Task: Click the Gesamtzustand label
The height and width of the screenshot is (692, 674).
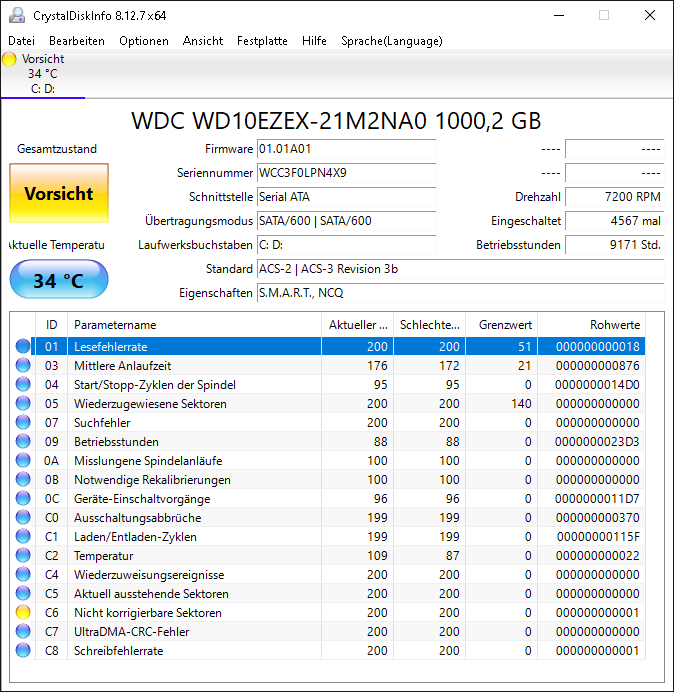Action: [57, 149]
